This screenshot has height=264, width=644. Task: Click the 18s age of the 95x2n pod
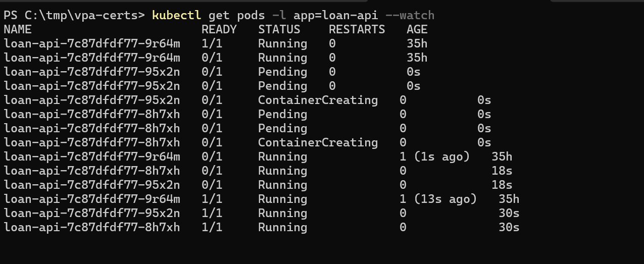502,185
